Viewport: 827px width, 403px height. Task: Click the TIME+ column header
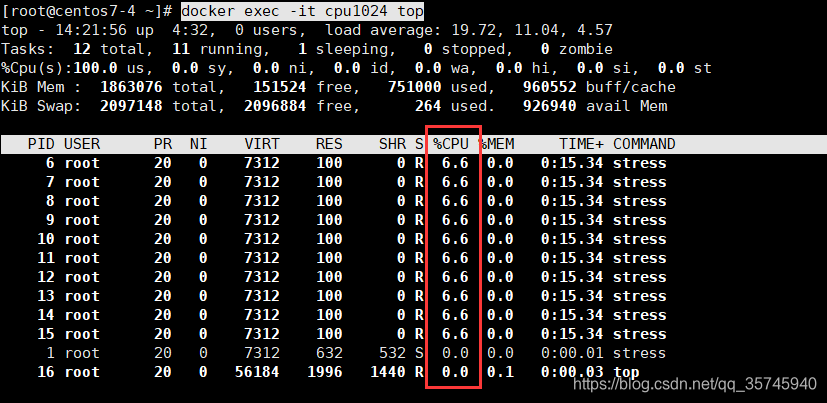pyautogui.click(x=582, y=144)
